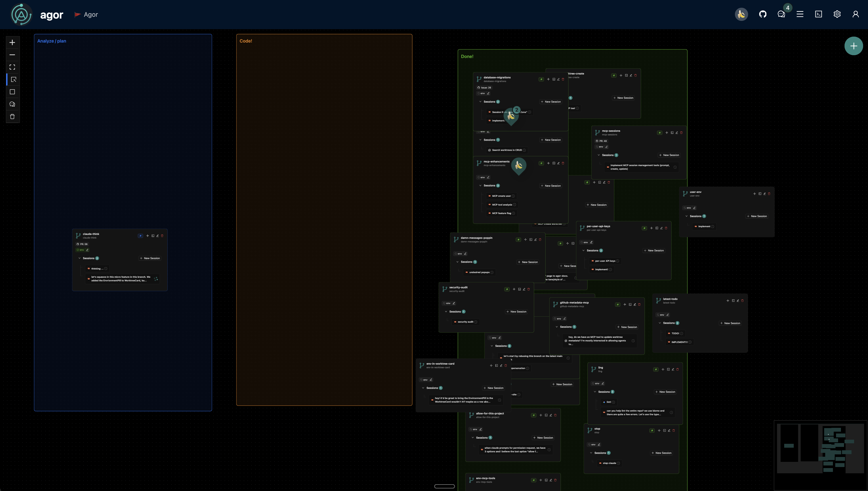The image size is (868, 491).
Task: Collapse Sessions on the database-migrations card
Action: tap(481, 102)
